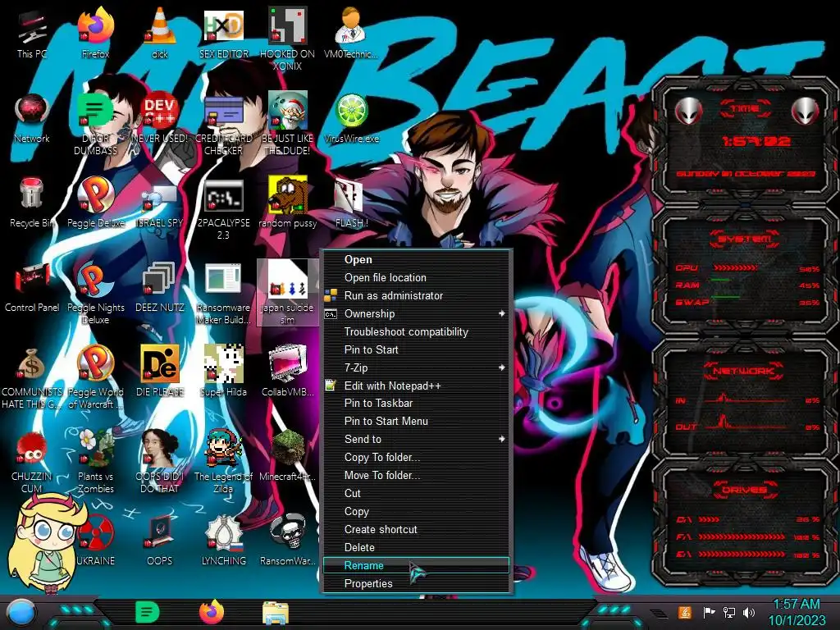Select the FLASH! desktop icon

[351, 203]
